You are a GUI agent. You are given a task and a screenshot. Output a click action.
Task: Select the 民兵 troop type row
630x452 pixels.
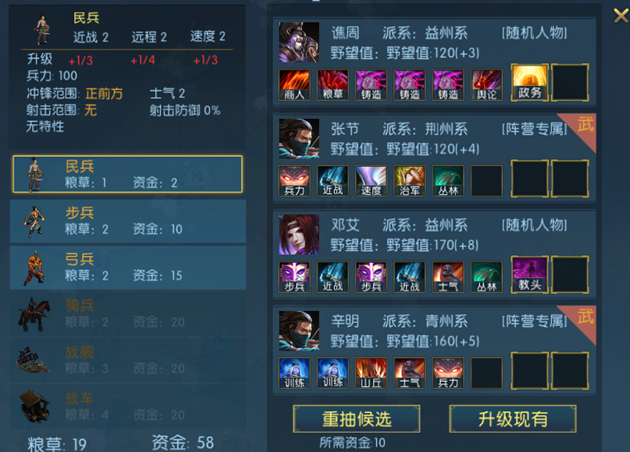coord(128,174)
